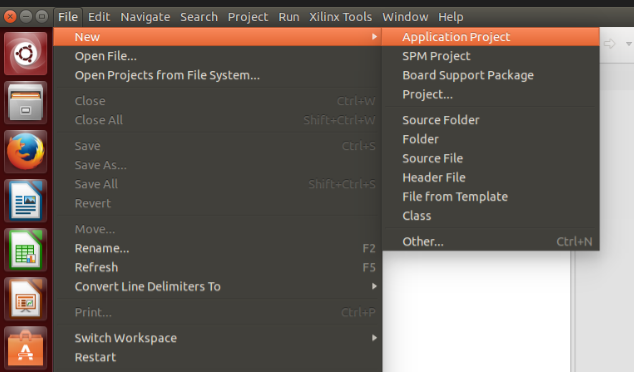This screenshot has width=634, height=372.
Task: Select Project... in the New submenu
Action: point(491,94)
